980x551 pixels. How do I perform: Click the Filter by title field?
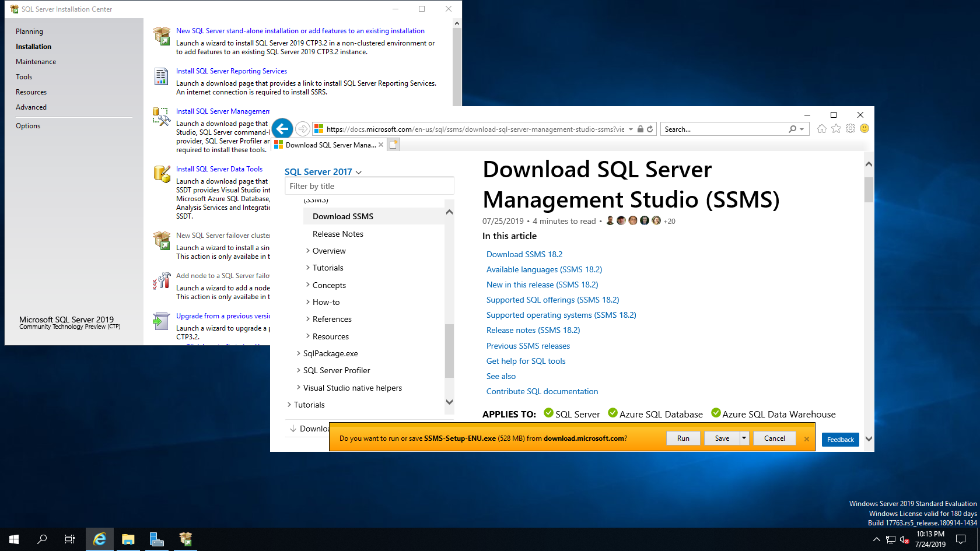click(369, 186)
